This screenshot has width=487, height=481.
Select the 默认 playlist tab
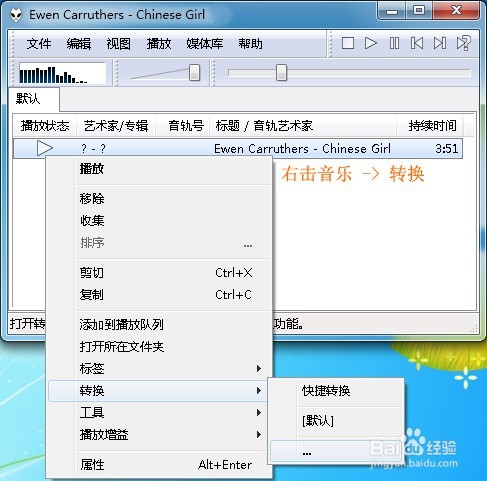(x=34, y=99)
